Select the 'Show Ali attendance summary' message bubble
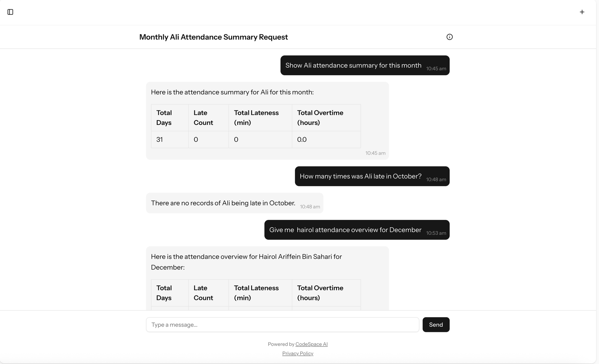This screenshot has width=599, height=364. pos(353,65)
